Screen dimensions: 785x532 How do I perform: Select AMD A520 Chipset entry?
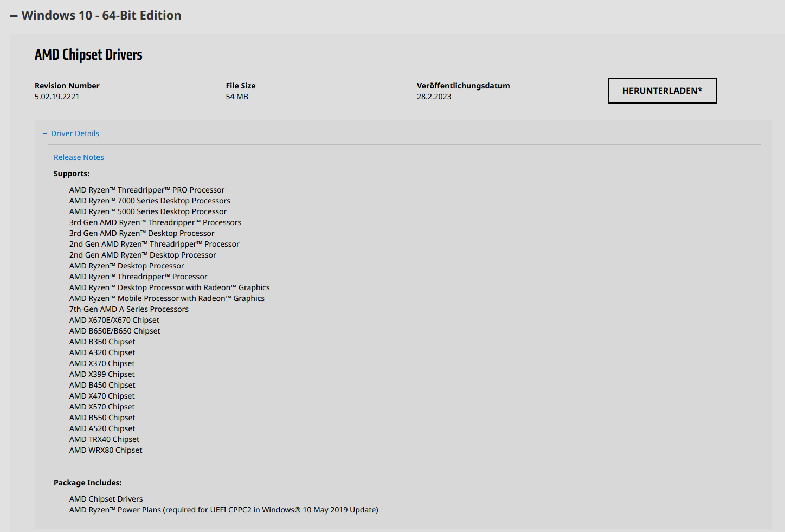102,428
